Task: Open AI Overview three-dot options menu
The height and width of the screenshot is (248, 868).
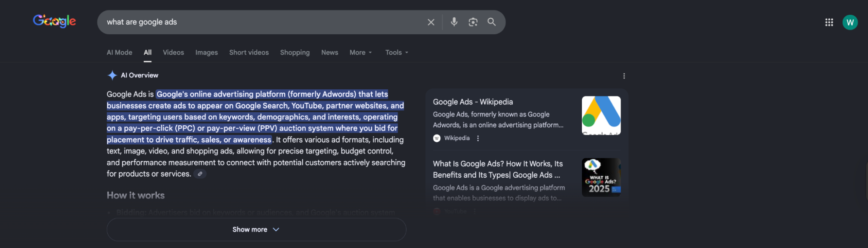Action: point(624,76)
